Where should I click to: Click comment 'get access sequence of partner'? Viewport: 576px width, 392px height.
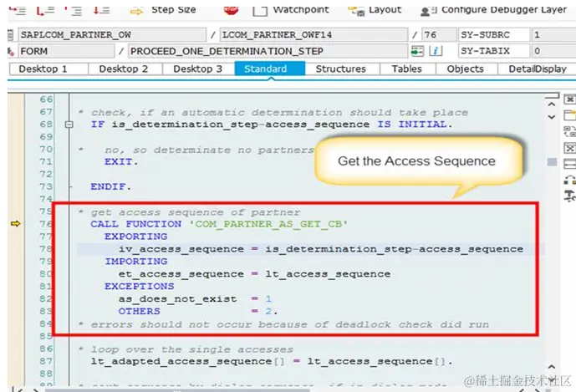click(x=196, y=212)
